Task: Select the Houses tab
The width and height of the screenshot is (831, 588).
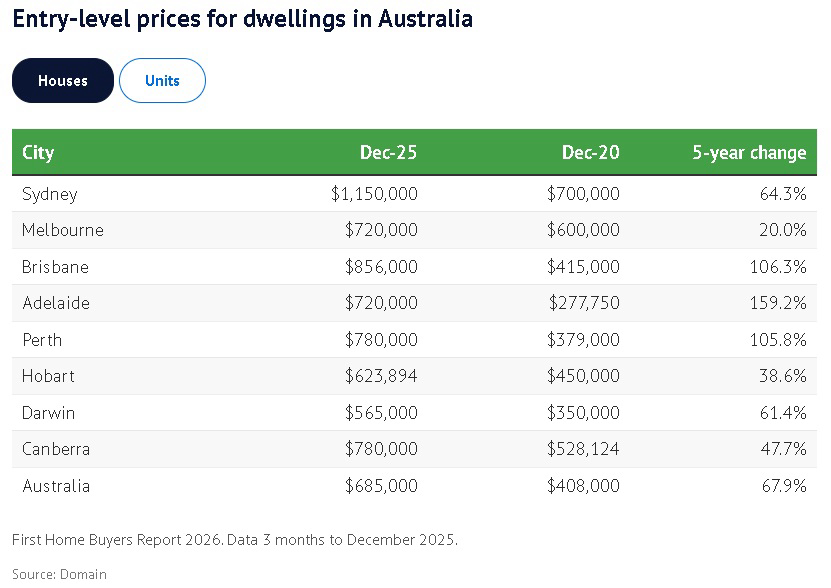Action: click(x=63, y=81)
